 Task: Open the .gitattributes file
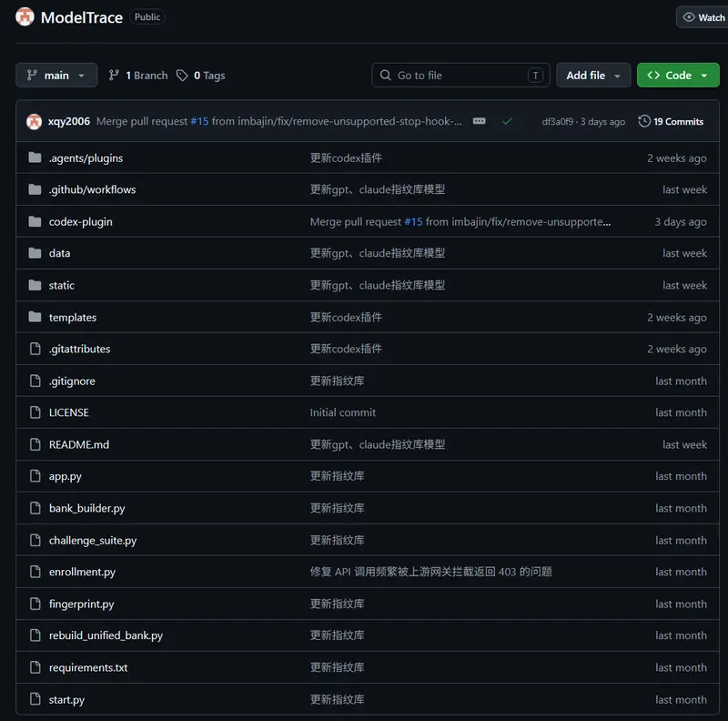80,349
